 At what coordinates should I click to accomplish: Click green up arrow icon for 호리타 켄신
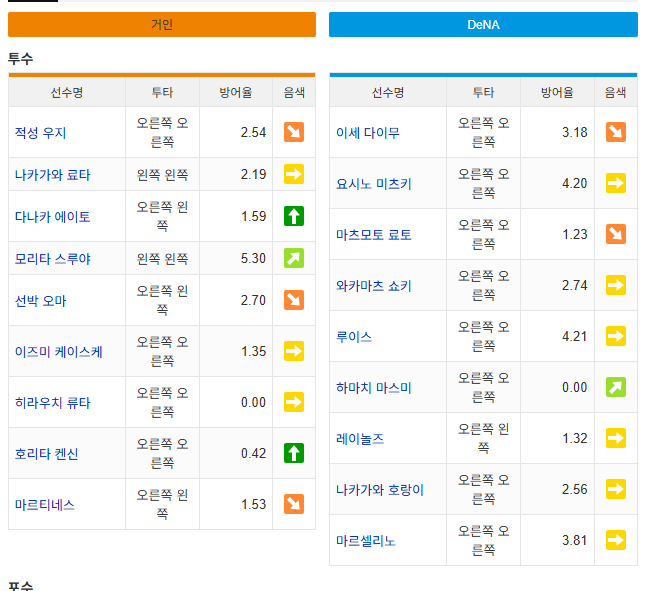(294, 453)
